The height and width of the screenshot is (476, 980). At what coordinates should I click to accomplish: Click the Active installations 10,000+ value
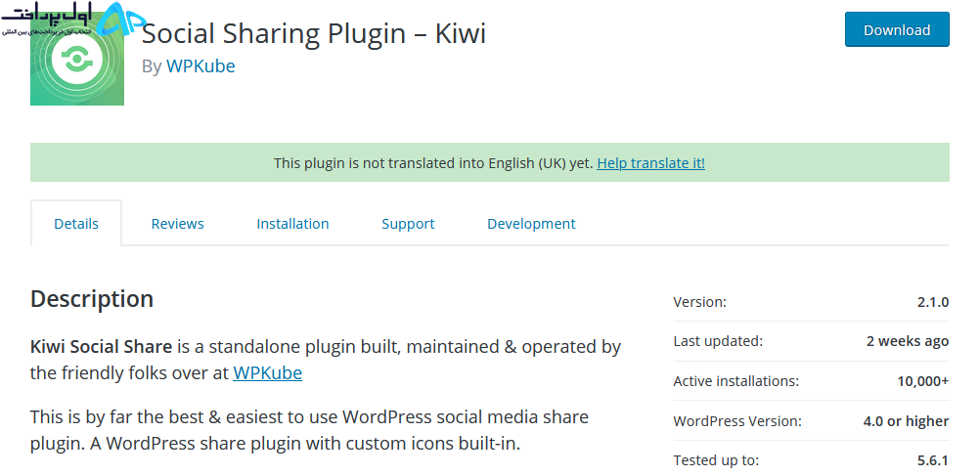point(923,381)
